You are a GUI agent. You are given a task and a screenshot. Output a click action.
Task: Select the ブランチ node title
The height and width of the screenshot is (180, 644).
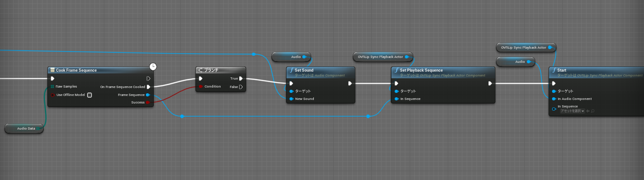[211, 70]
